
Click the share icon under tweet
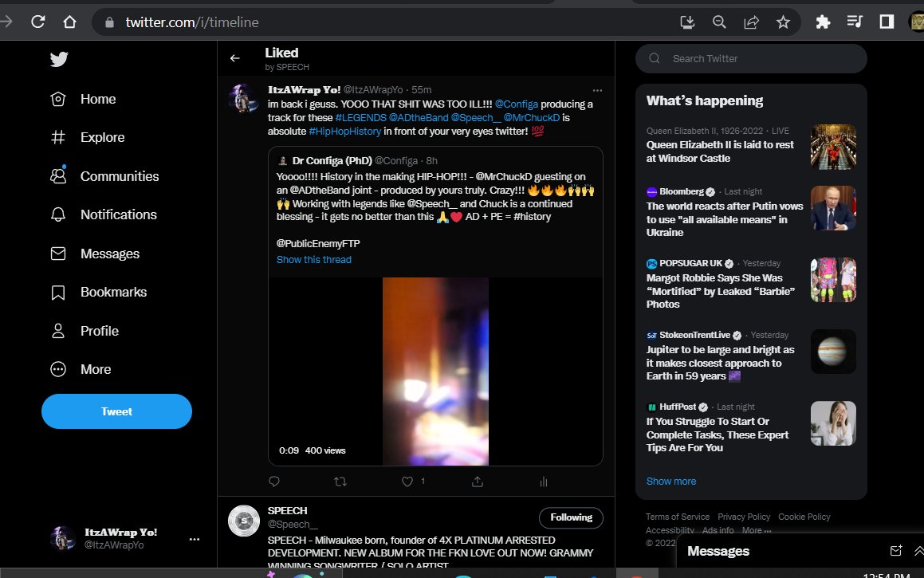click(x=478, y=482)
